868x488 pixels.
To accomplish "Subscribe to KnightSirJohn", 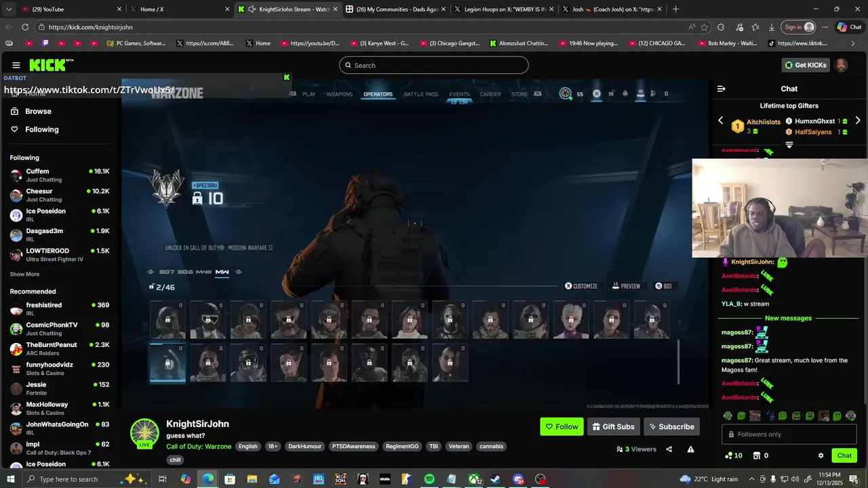I will click(671, 426).
